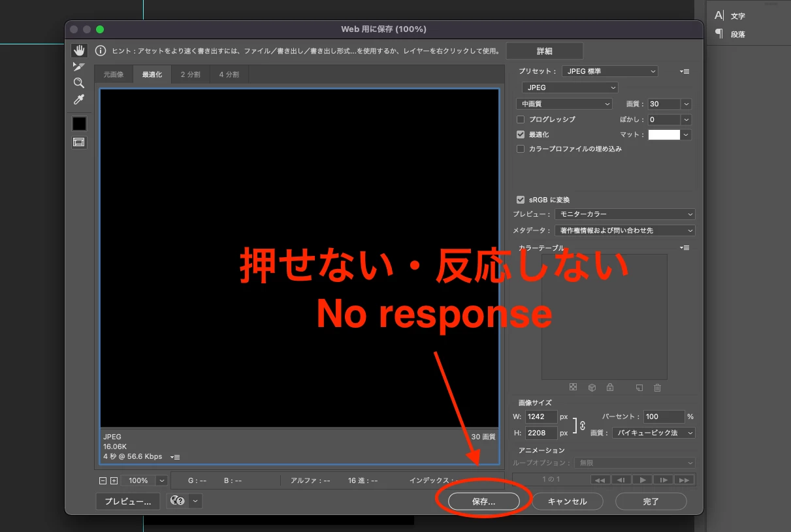Click the lock color icon
The width and height of the screenshot is (791, 532).
coord(610,387)
